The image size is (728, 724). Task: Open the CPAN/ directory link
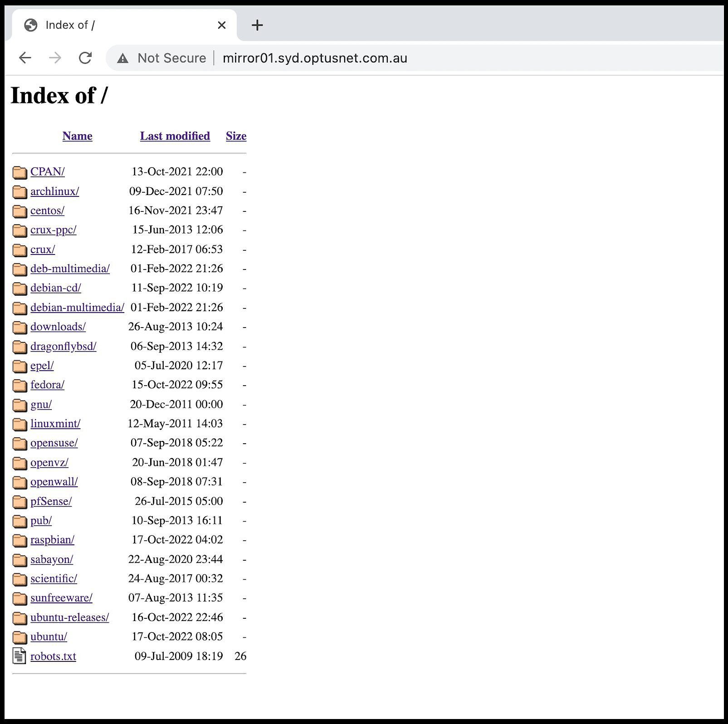point(48,172)
